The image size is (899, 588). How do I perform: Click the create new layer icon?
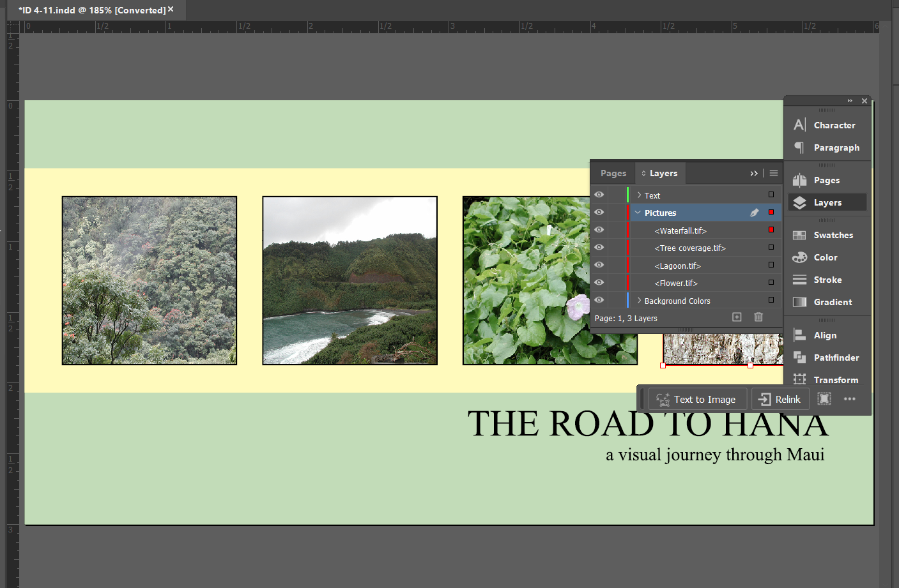[x=737, y=317]
